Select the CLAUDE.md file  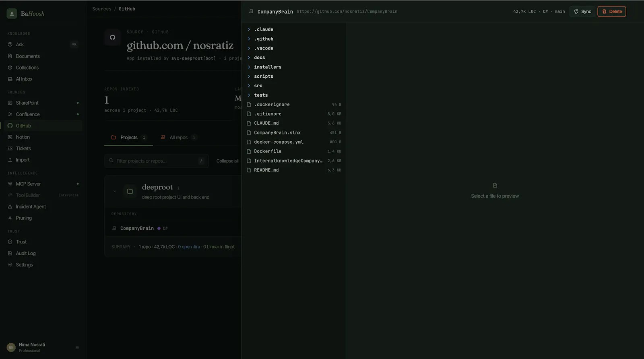click(x=294, y=123)
